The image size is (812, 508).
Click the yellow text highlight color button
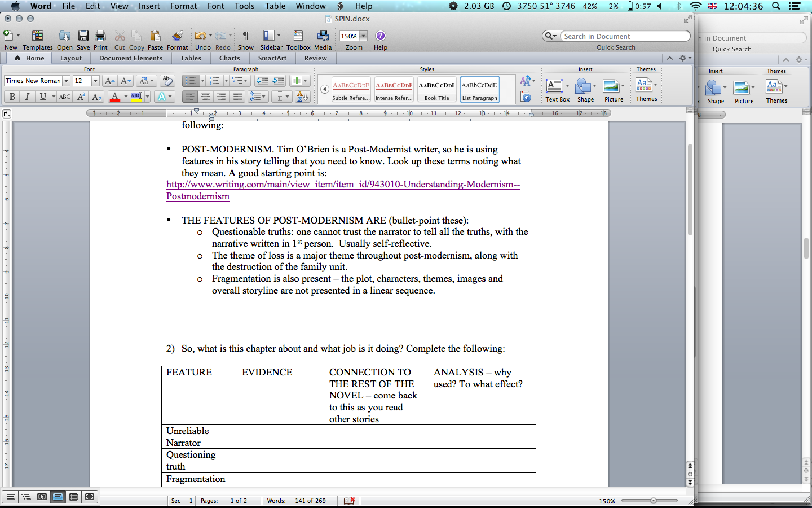(x=136, y=97)
